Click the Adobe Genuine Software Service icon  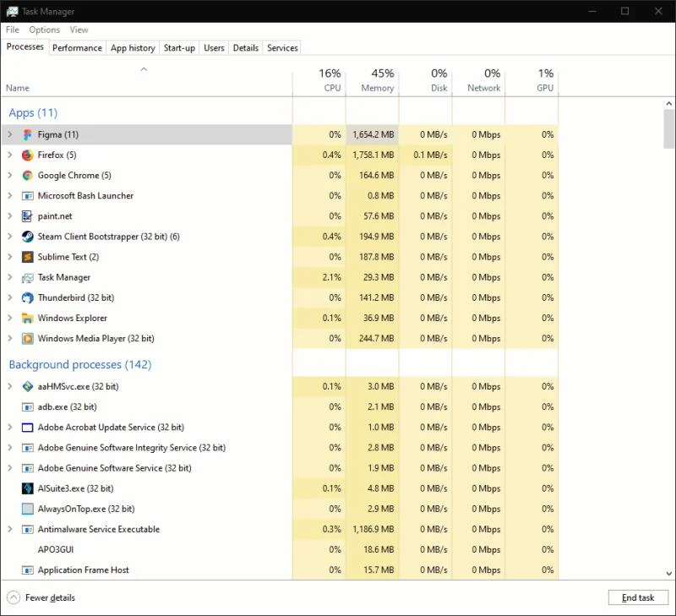28,469
